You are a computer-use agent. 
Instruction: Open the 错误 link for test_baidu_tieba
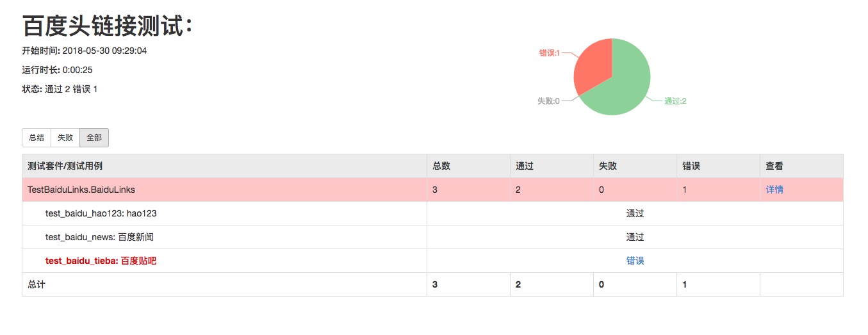tap(635, 261)
